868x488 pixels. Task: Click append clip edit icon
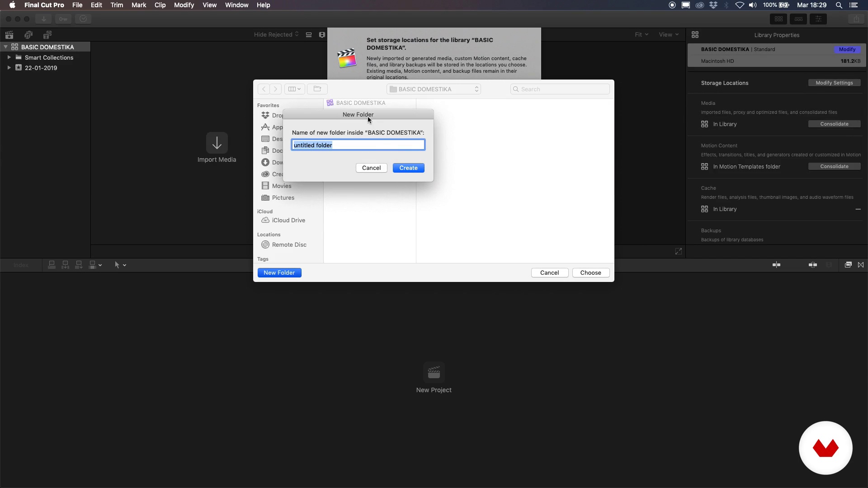[79, 265]
